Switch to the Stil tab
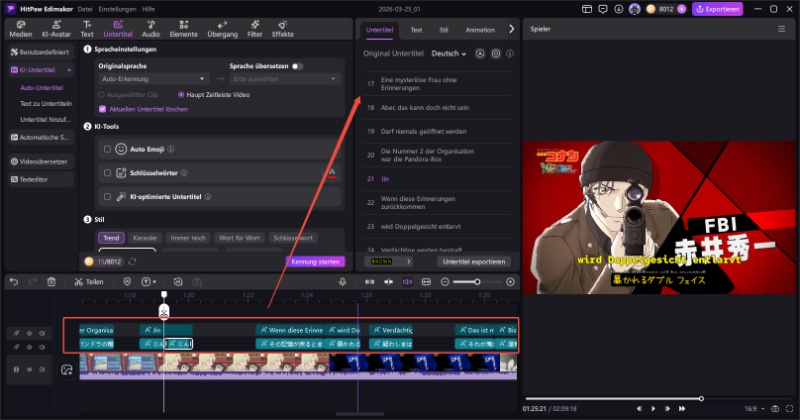800x420 pixels. tap(443, 30)
